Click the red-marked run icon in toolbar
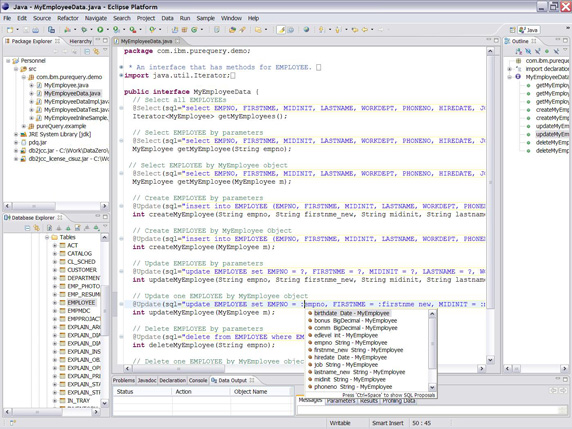The width and height of the screenshot is (572, 429). click(x=132, y=30)
